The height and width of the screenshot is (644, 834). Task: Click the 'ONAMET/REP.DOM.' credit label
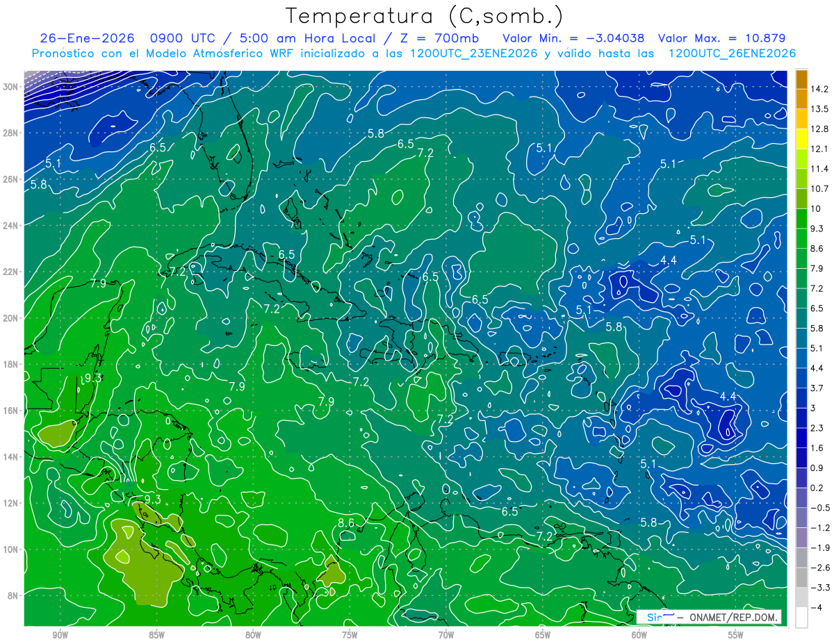pos(735,617)
